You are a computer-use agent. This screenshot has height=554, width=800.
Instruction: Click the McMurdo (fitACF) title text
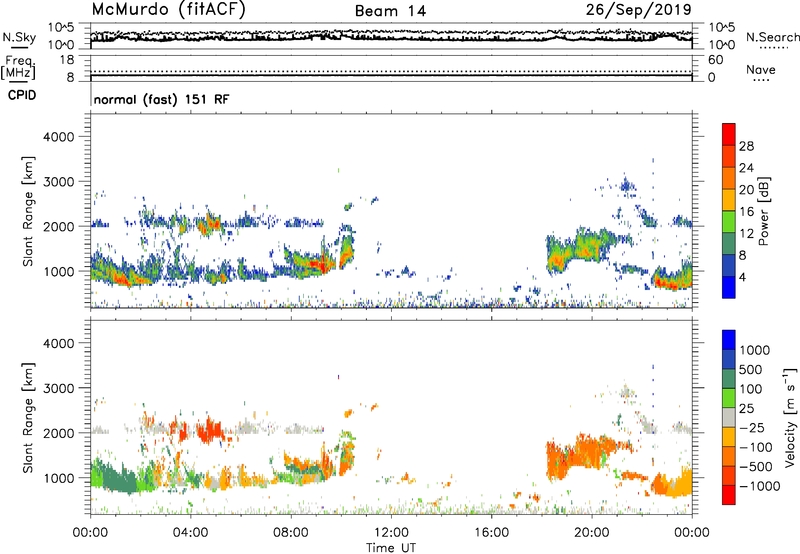pyautogui.click(x=168, y=10)
